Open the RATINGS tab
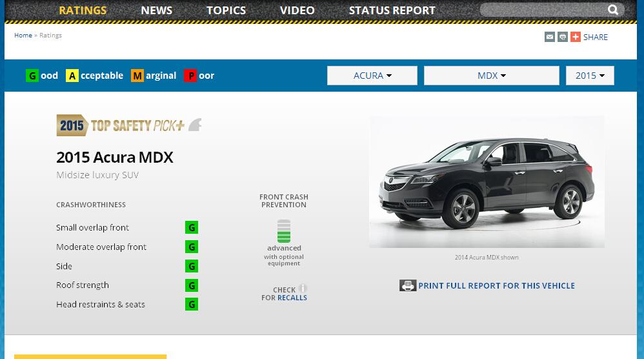The image size is (644, 359). click(83, 10)
